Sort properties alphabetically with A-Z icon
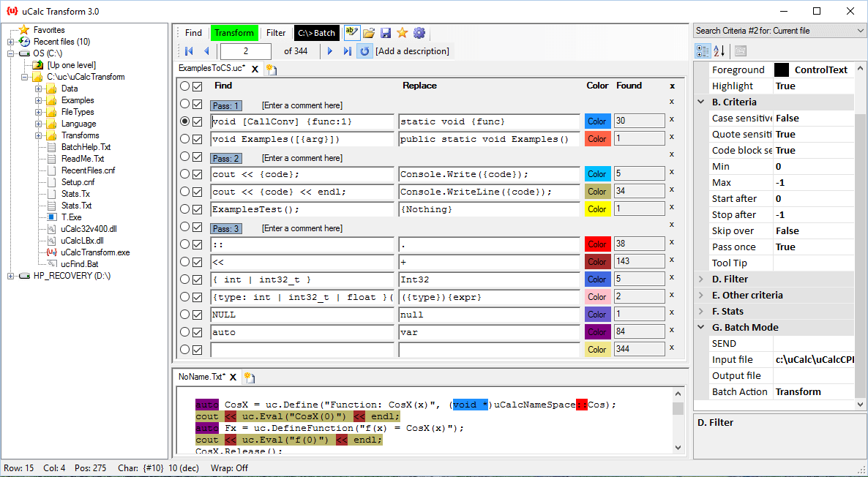The image size is (868, 477). (x=719, y=51)
